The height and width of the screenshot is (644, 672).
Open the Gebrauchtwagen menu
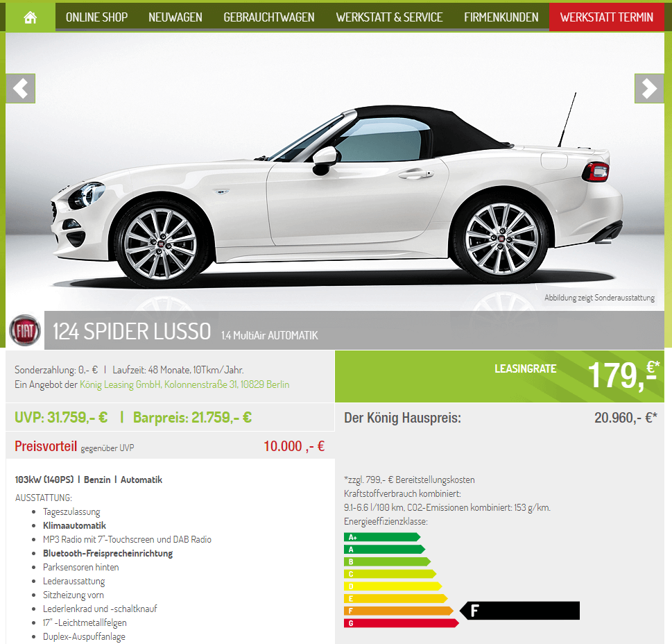pos(268,17)
